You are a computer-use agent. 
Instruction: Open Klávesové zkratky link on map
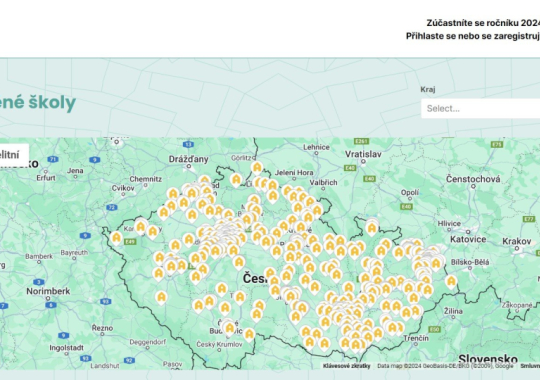[x=346, y=366]
